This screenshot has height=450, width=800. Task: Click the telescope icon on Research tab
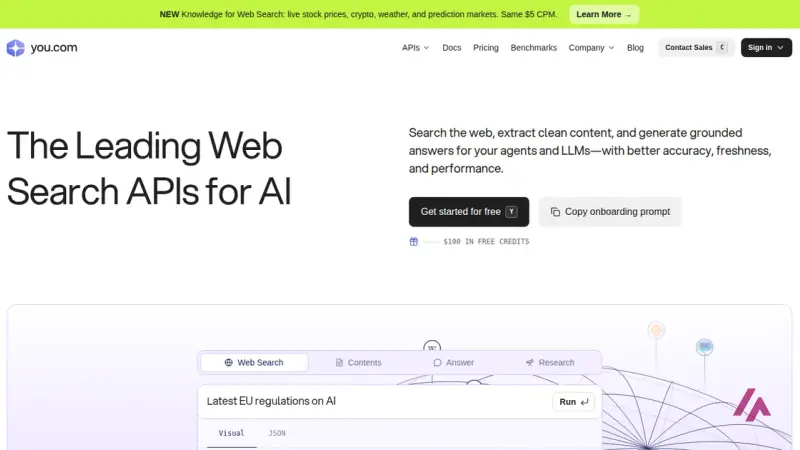tap(530, 362)
